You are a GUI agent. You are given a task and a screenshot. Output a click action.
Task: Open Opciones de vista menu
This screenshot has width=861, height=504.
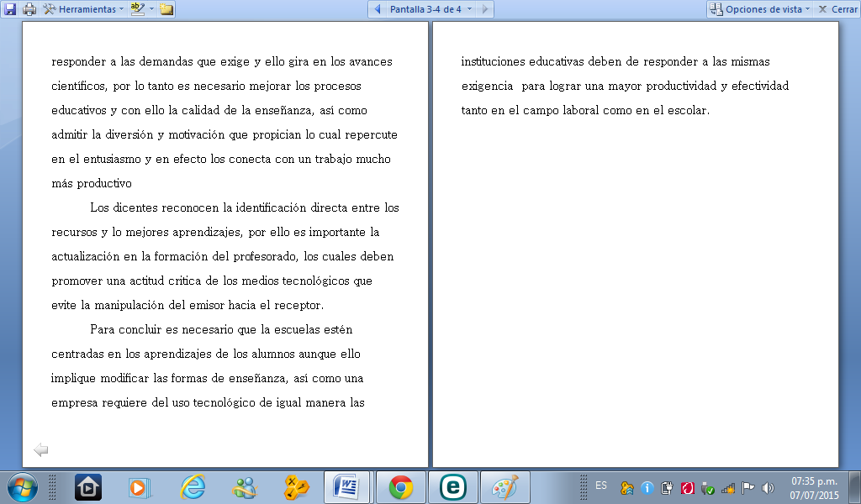click(x=759, y=9)
